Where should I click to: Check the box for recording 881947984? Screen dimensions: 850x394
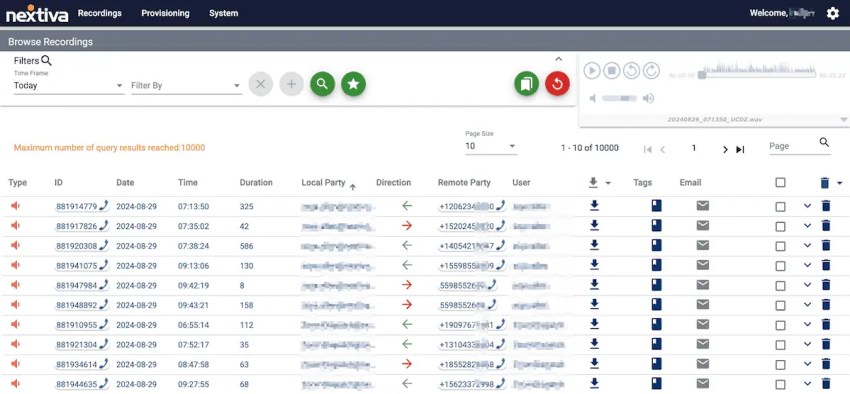click(780, 286)
